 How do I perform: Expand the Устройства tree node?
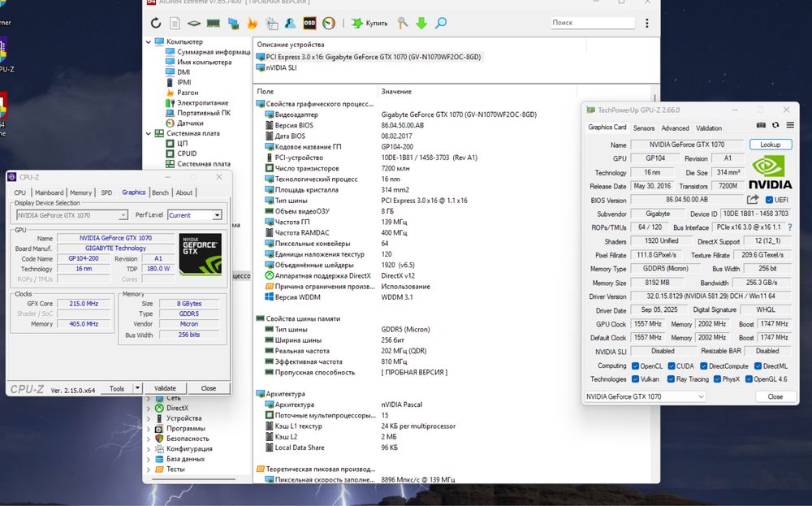click(149, 418)
